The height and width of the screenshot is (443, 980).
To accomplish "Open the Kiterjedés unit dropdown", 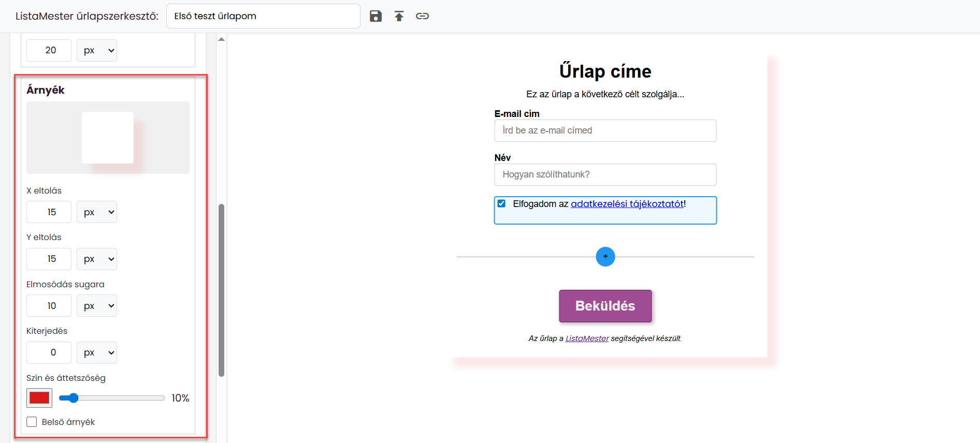I will (97, 352).
